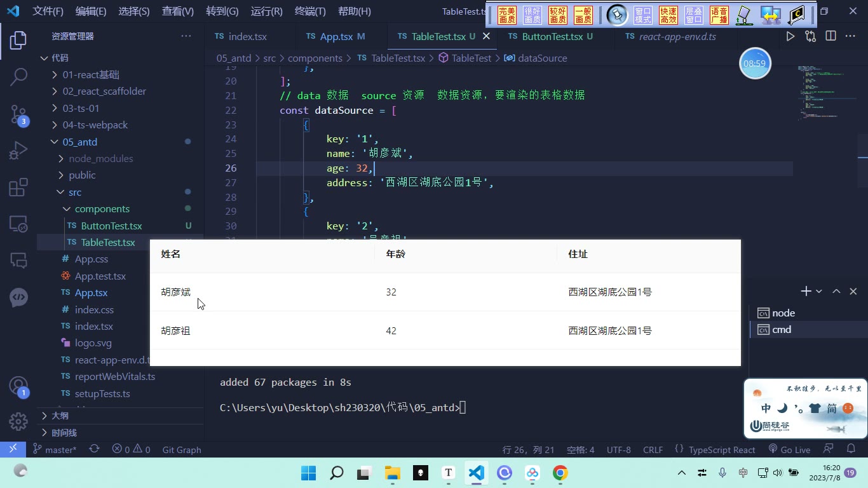Viewport: 868px width, 488px height.
Task: Open Chrome from the taskbar
Action: [x=560, y=473]
